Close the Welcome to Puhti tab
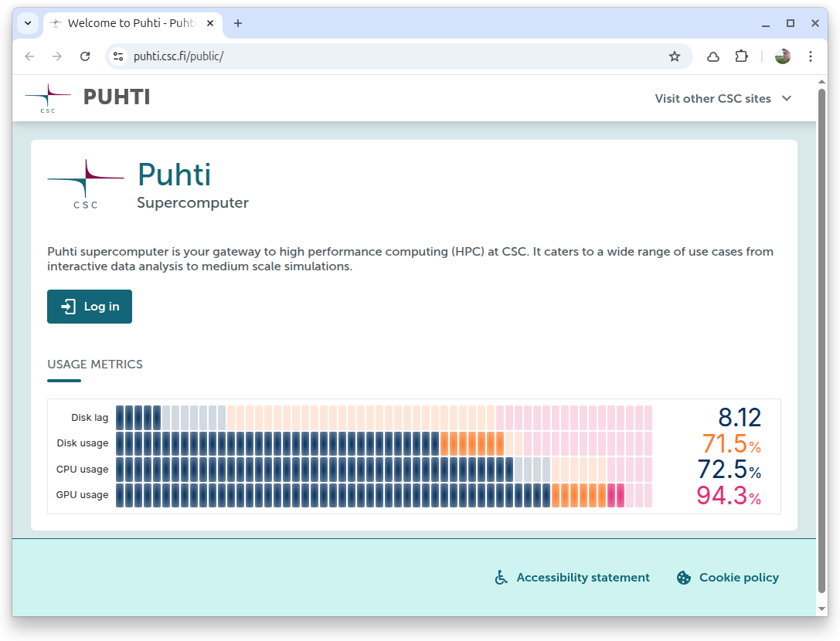This screenshot has height=641, width=840. point(210,23)
